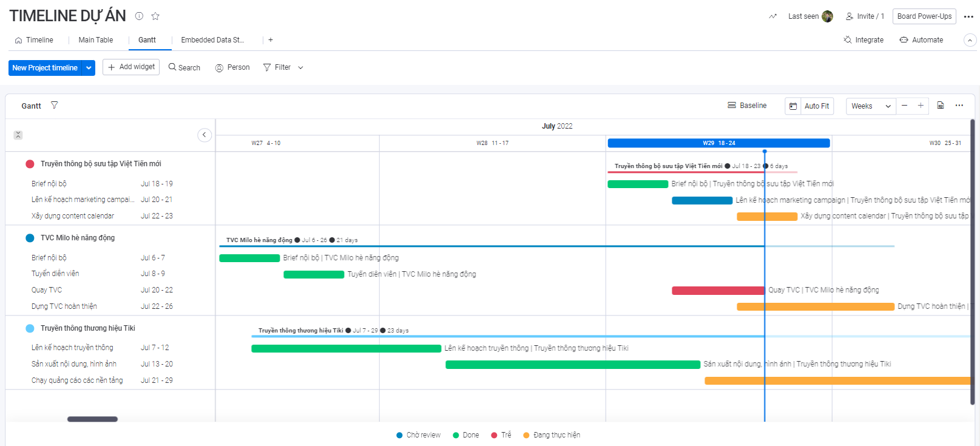Click the red Quay TVC Gantt bar
The image size is (980, 446).
717,291
